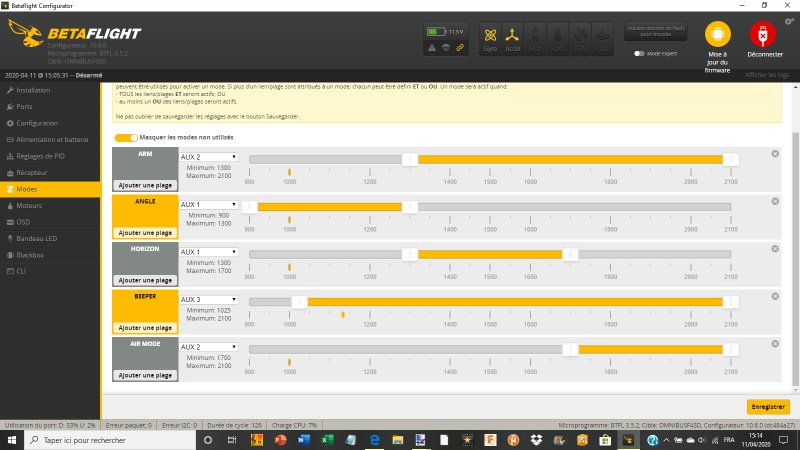Open the ARM AUX 2 channel dropdown
The image size is (800, 450).
(x=208, y=157)
